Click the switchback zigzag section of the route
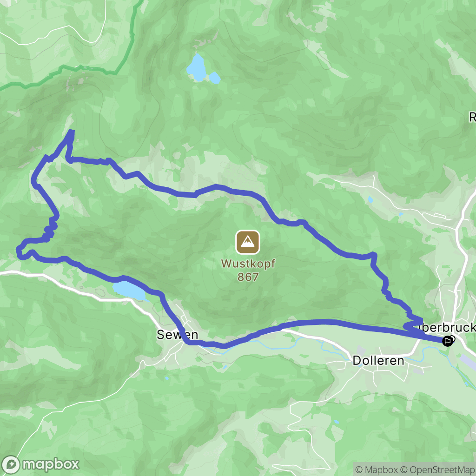476x476 pixels. [x=51, y=228]
